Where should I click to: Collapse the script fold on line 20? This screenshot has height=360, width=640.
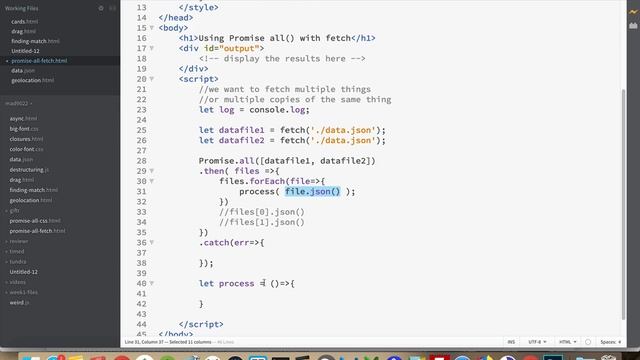152,79
